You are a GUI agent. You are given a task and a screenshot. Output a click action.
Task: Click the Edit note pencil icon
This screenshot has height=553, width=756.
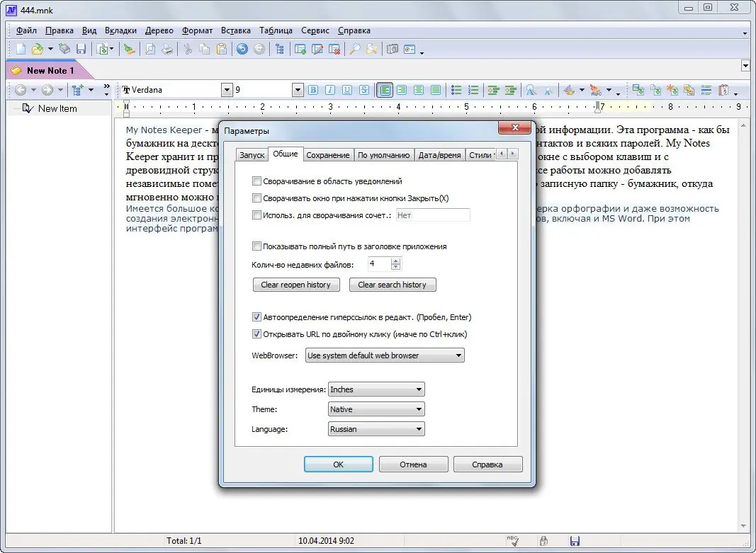point(317,49)
